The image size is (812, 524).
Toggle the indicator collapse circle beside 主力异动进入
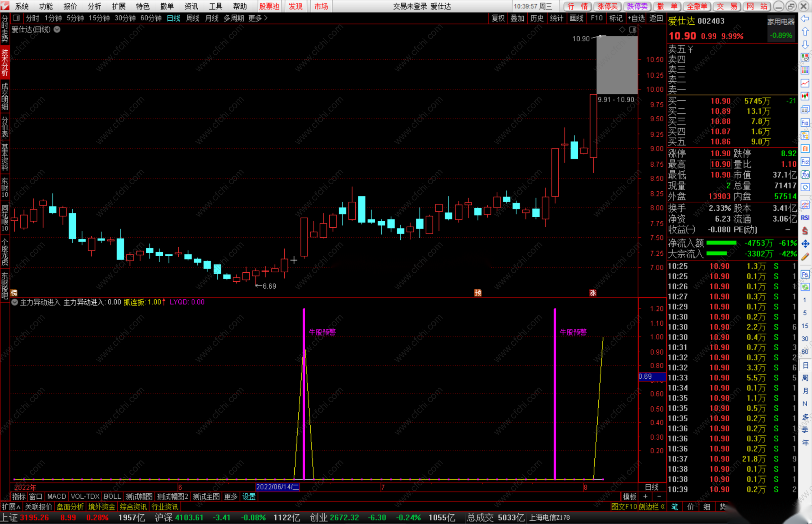click(15, 302)
